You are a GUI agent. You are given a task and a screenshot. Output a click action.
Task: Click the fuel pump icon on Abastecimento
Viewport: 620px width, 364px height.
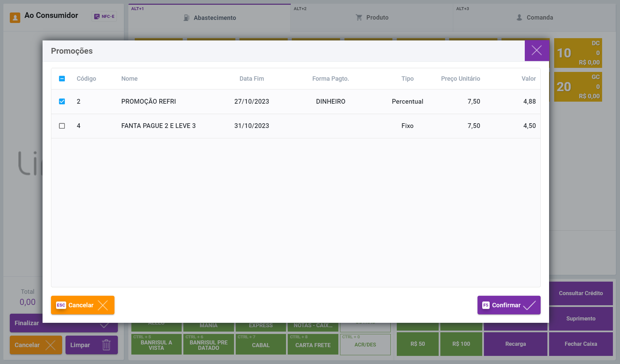coord(186,18)
